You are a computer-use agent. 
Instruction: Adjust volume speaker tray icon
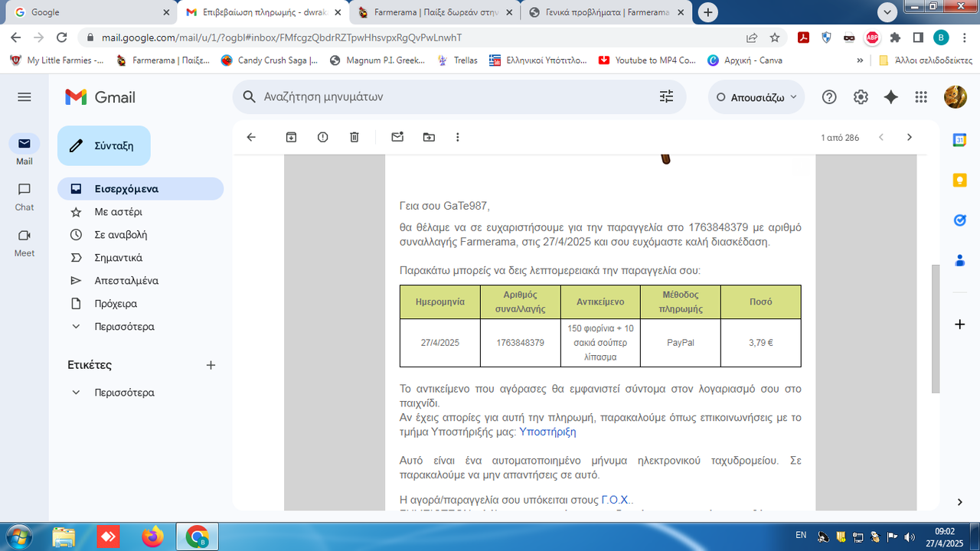(x=909, y=536)
